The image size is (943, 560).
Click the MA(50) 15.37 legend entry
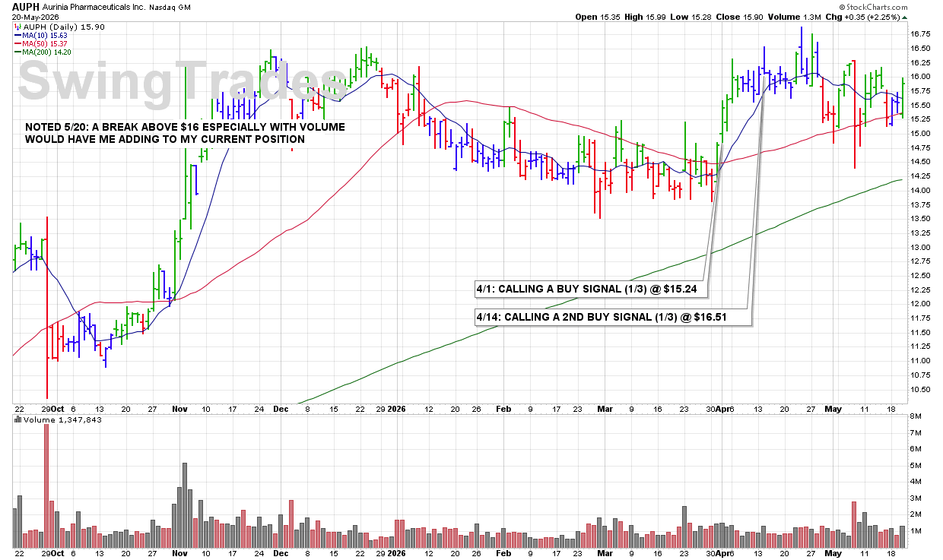[x=42, y=43]
